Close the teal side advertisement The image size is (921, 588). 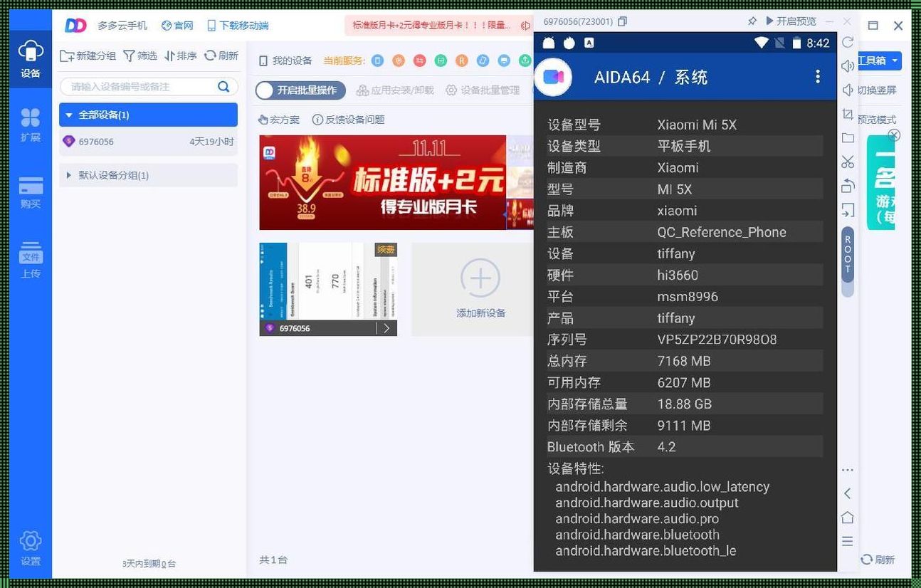(x=894, y=135)
